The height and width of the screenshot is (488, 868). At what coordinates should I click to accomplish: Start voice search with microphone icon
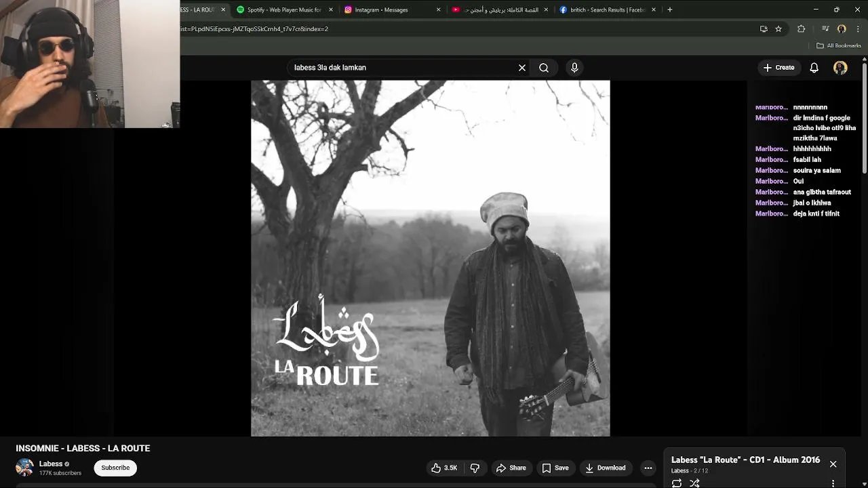(x=574, y=68)
